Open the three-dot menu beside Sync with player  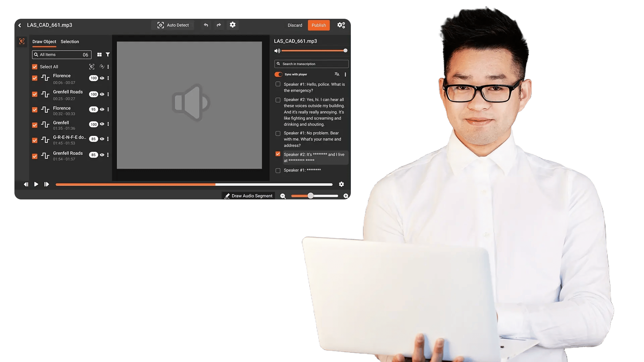click(x=345, y=74)
